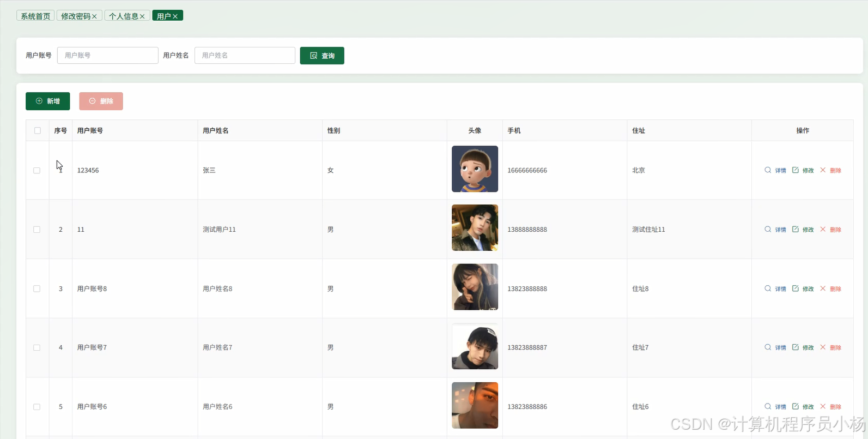The width and height of the screenshot is (868, 439).
Task: Open 张三's cartoon boy avatar image
Action: click(475, 169)
